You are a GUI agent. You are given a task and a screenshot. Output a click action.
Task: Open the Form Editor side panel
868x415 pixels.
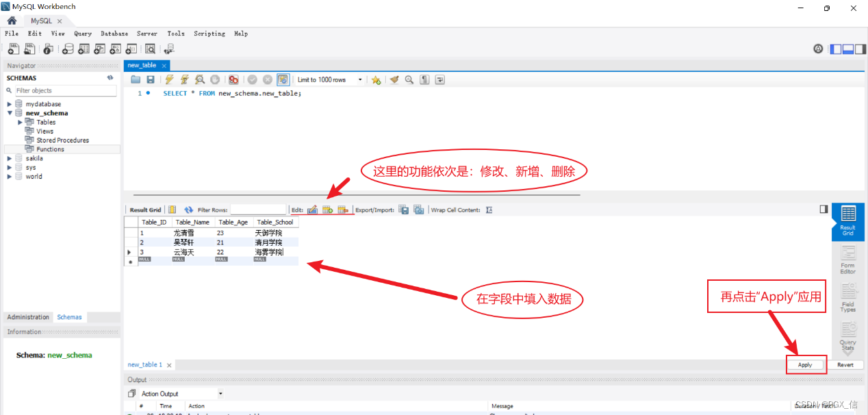coord(847,260)
